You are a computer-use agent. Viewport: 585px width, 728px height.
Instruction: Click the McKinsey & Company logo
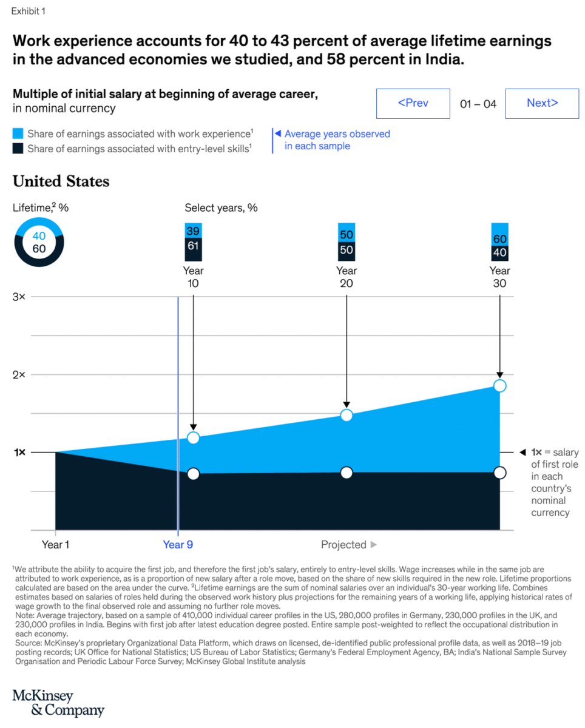58,703
